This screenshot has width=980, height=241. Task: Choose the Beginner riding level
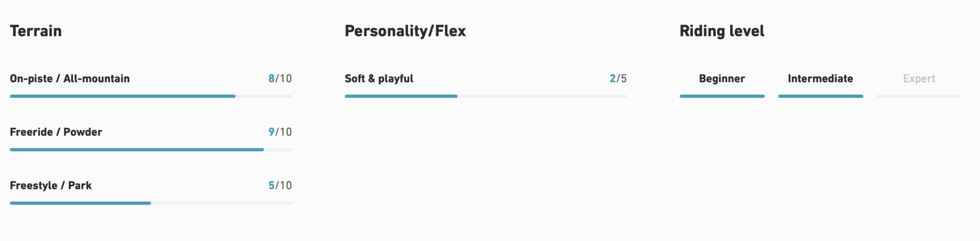pyautogui.click(x=722, y=79)
